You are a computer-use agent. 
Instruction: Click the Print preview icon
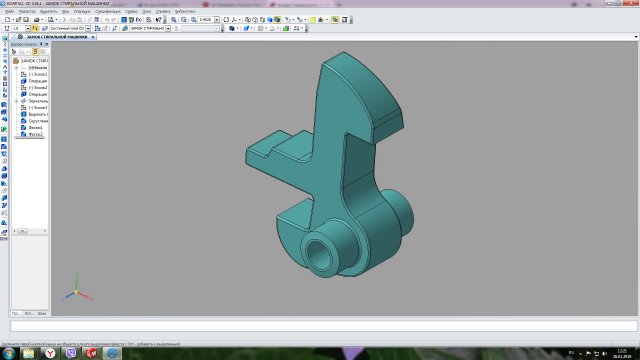(x=51, y=20)
